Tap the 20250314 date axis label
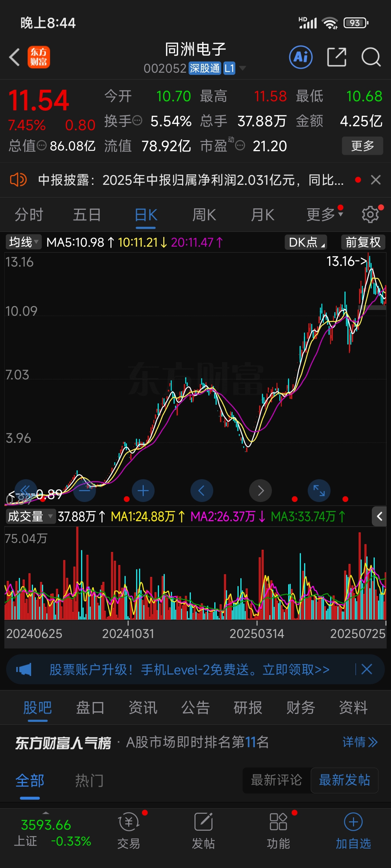The width and height of the screenshot is (391, 868). (257, 634)
